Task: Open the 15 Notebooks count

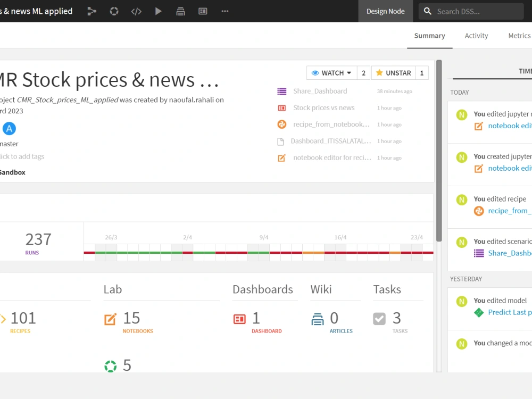Action: 131,318
